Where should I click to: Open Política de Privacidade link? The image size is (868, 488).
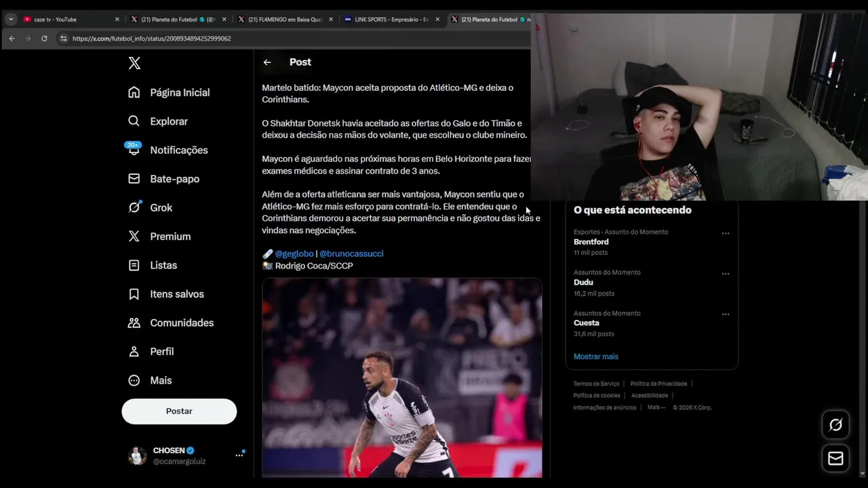(x=658, y=384)
